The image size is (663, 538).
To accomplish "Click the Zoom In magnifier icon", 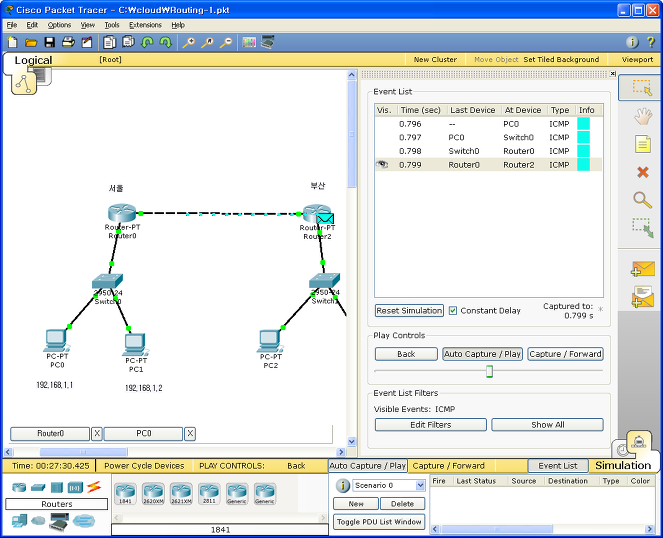I will (x=189, y=42).
